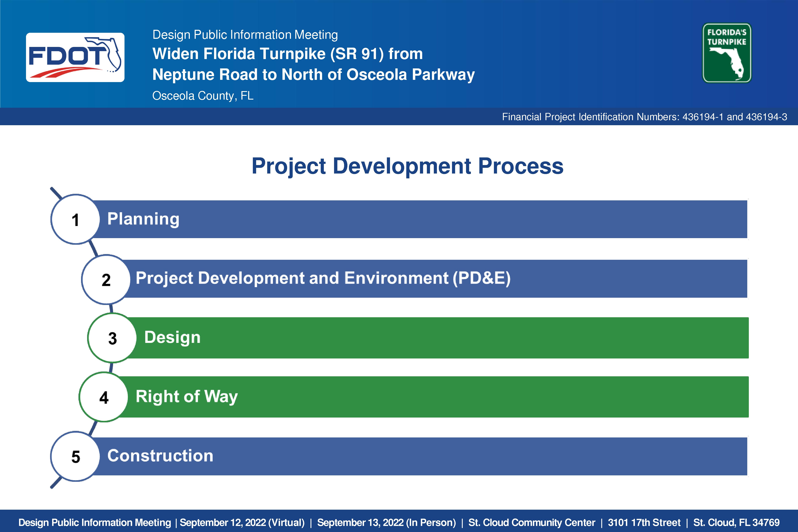The height and width of the screenshot is (532, 798).
Task: Click the Florida's Turnpike shield logo
Action: [x=727, y=53]
